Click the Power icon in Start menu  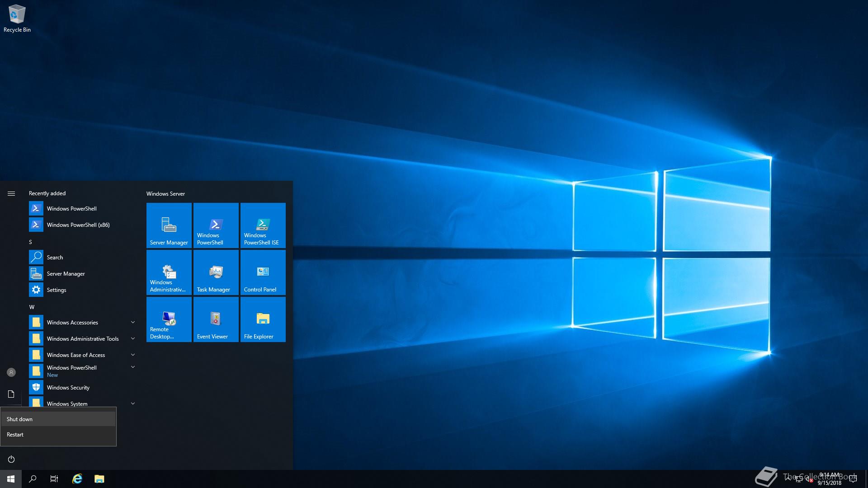pos(11,459)
